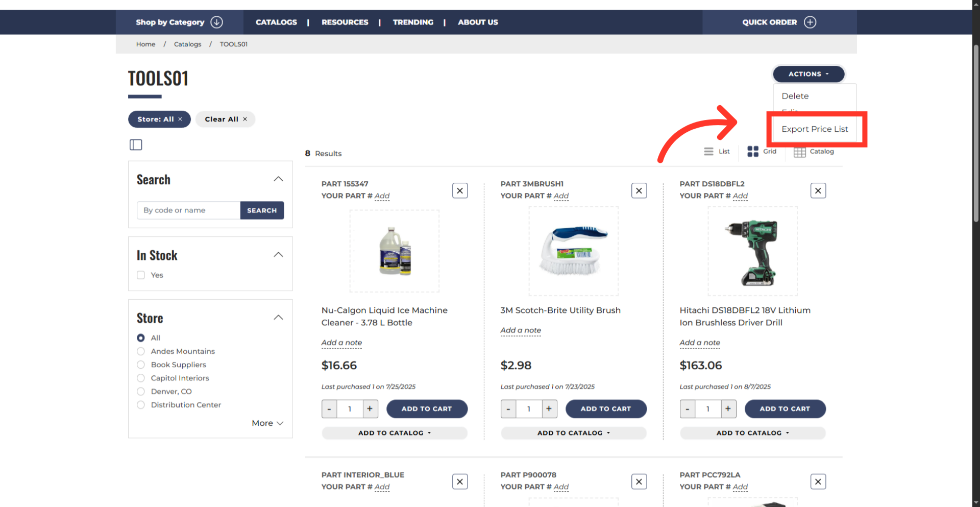Select Capitol Interiors store radio
The width and height of the screenshot is (980, 507).
pyautogui.click(x=141, y=378)
